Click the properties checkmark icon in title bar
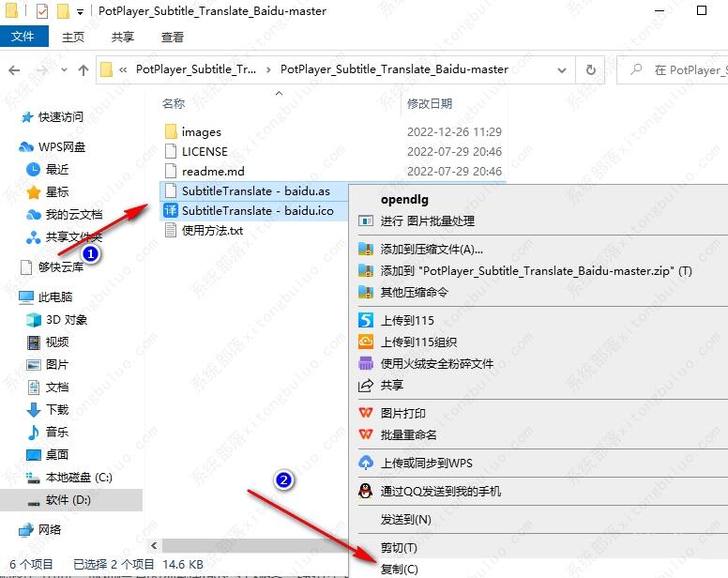The height and width of the screenshot is (578, 728). tap(42, 10)
